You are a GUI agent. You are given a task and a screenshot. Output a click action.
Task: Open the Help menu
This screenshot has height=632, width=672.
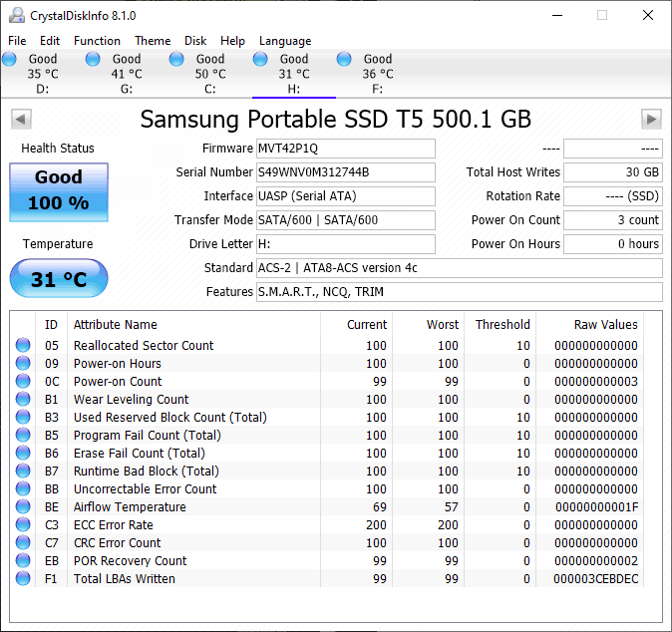point(232,41)
